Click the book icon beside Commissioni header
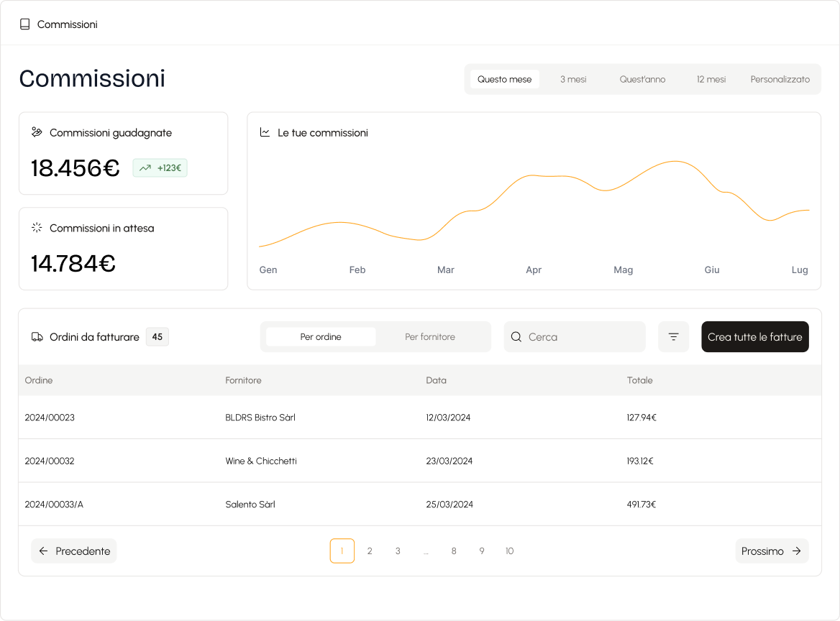840x621 pixels. coord(25,24)
